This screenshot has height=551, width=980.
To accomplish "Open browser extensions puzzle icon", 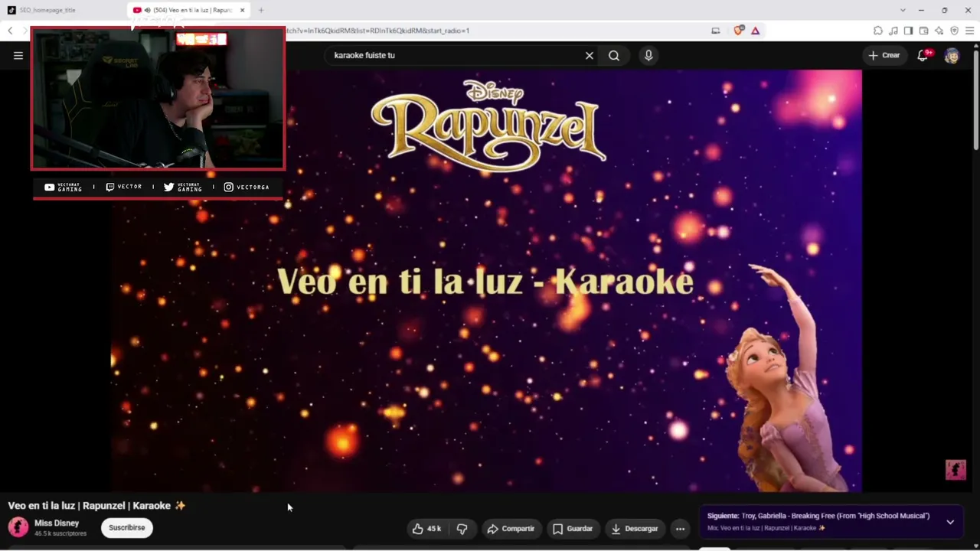I will coord(878,31).
